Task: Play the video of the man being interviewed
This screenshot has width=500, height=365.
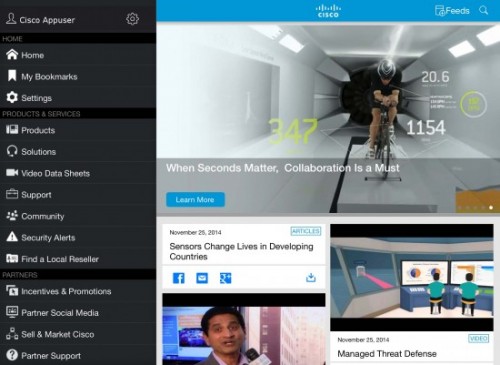Action: point(244,329)
